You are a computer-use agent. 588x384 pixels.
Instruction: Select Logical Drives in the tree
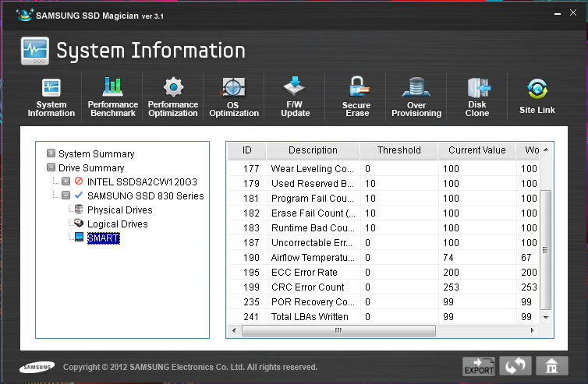(x=115, y=224)
